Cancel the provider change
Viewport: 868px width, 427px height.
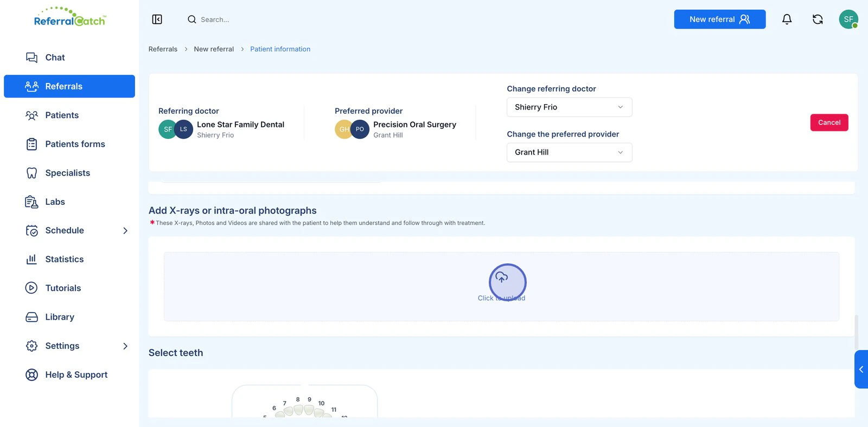coord(829,122)
